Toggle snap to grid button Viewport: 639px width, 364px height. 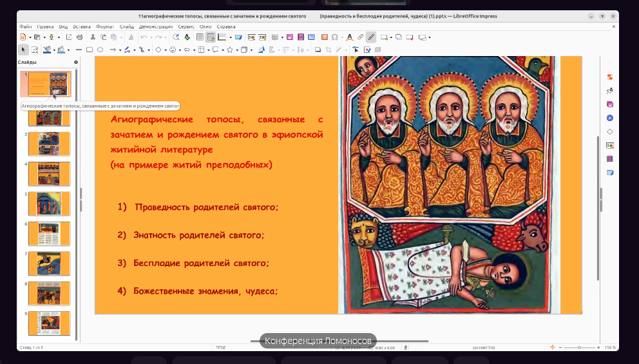click(211, 37)
